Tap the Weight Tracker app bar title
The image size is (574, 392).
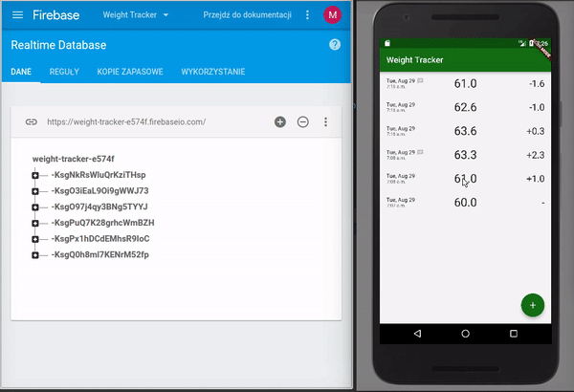[x=414, y=60]
